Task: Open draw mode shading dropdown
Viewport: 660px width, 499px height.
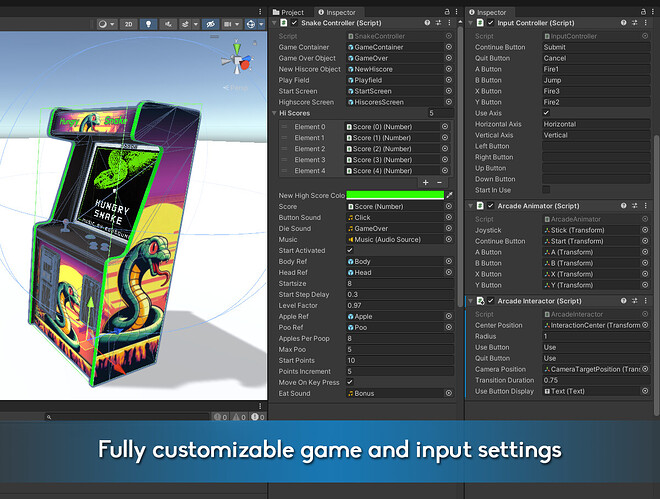Action: 106,24
